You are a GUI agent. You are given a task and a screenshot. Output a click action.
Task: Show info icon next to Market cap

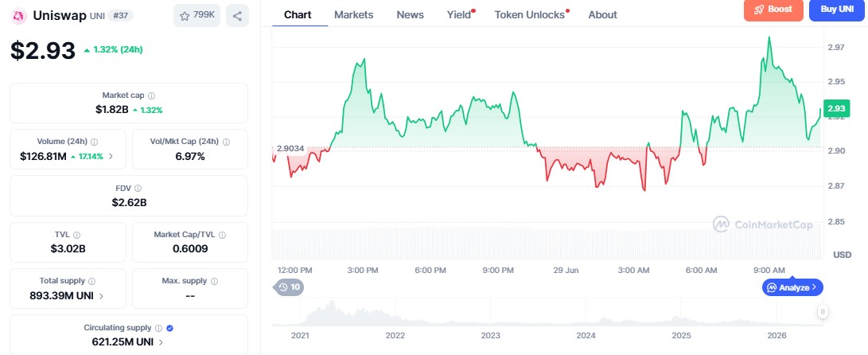[x=152, y=96]
